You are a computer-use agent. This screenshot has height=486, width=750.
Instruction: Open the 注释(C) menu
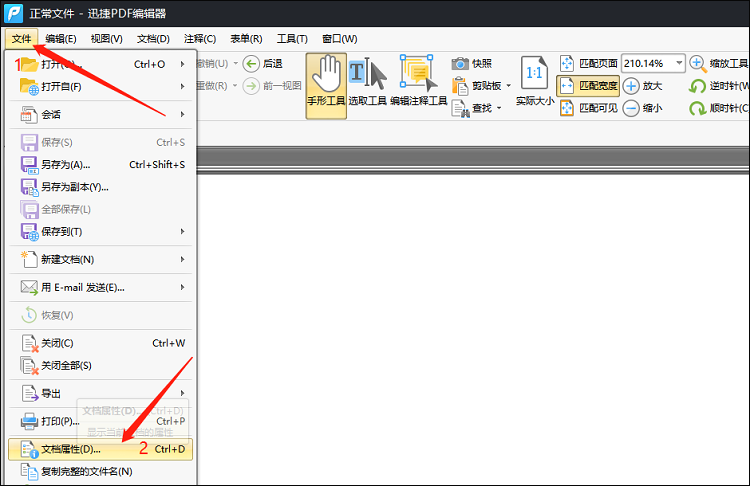pos(200,39)
